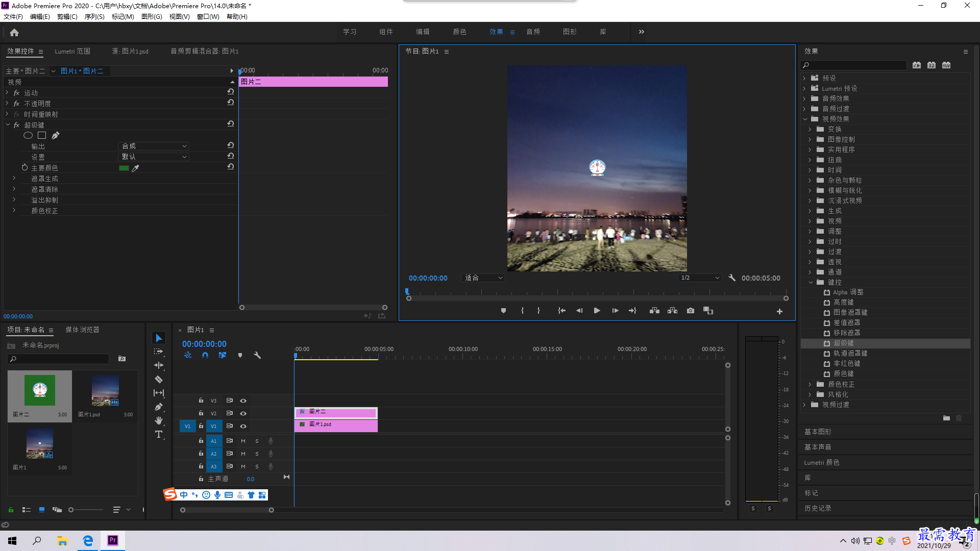Select the Razor tool
The image size is (980, 551).
(159, 379)
